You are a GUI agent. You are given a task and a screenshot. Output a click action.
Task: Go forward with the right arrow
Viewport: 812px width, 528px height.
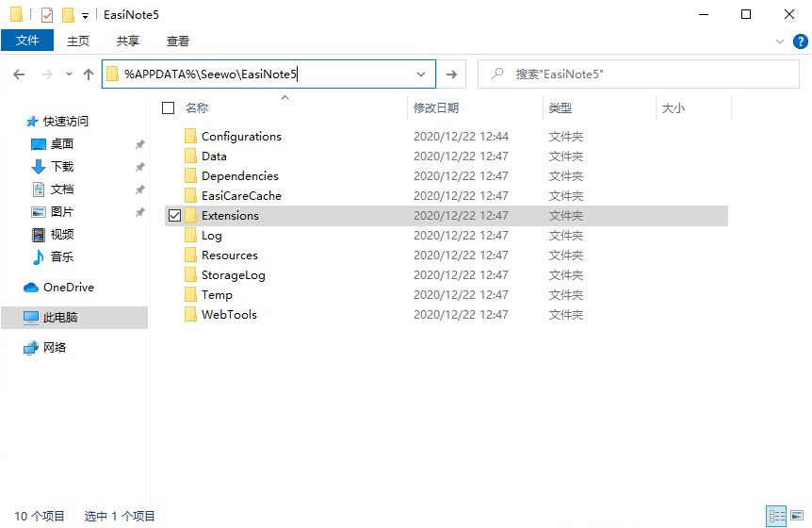click(x=46, y=74)
